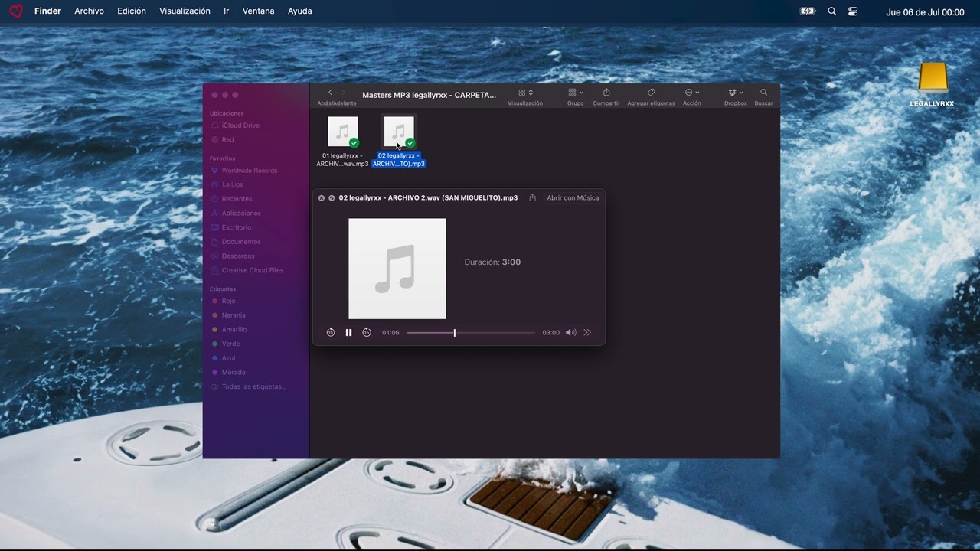Open the Acción menu dropdown

[692, 93]
